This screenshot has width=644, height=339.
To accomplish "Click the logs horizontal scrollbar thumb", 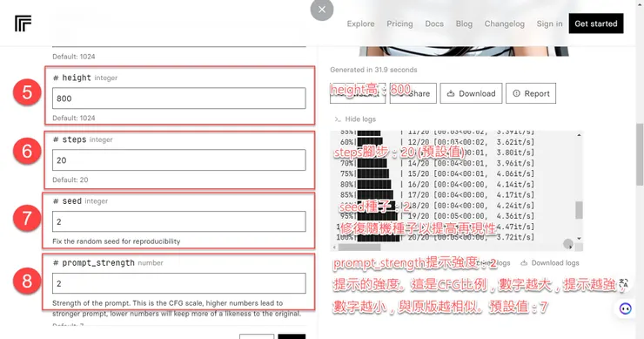I will click(x=359, y=247).
